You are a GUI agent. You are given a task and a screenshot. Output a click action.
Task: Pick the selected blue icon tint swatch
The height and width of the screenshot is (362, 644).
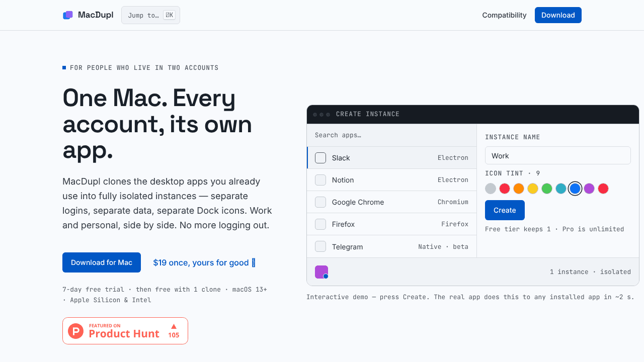(x=575, y=189)
